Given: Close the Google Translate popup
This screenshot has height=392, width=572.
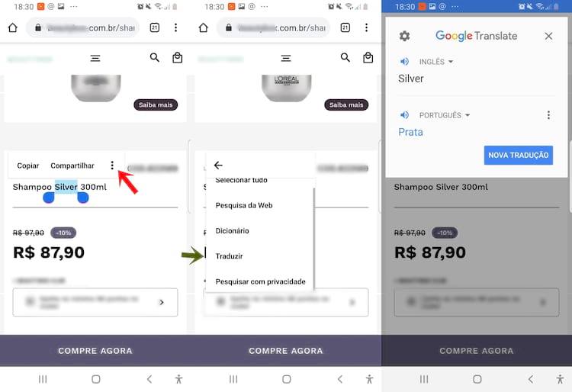Looking at the screenshot, I should [x=548, y=36].
